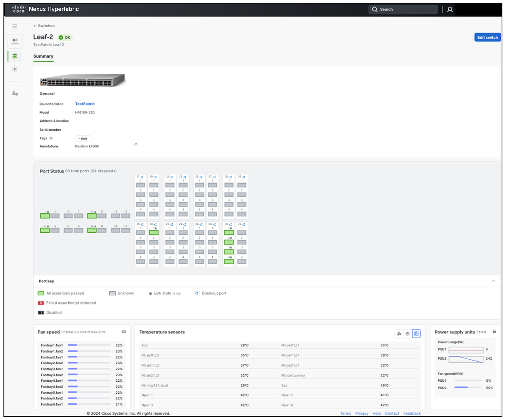Go back to Switches
The image size is (507, 420).
(44, 26)
